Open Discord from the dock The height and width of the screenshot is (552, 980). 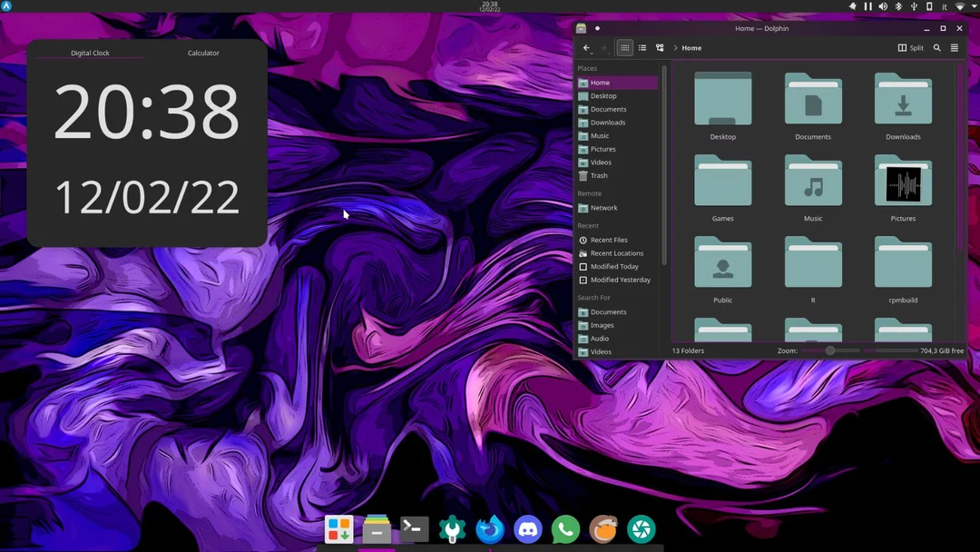click(527, 528)
